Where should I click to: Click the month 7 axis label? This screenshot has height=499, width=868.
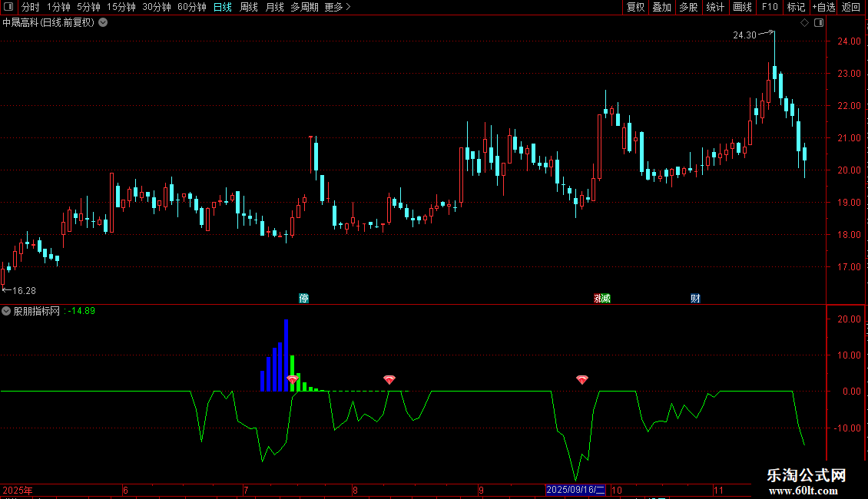click(x=246, y=490)
